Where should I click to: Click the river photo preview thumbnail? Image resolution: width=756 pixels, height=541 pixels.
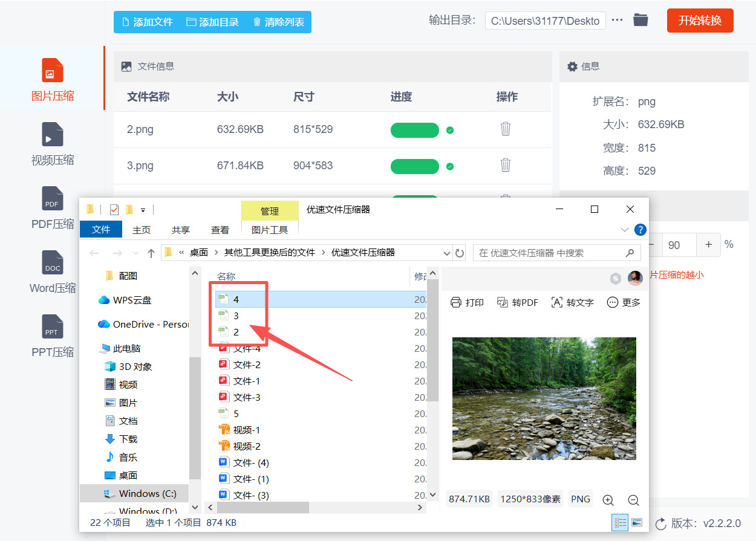tap(544, 398)
